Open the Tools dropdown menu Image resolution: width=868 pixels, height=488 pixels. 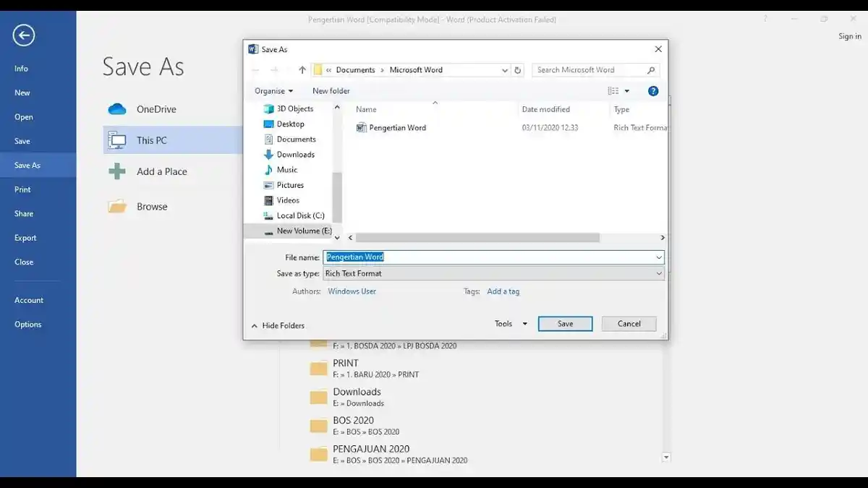tap(511, 324)
